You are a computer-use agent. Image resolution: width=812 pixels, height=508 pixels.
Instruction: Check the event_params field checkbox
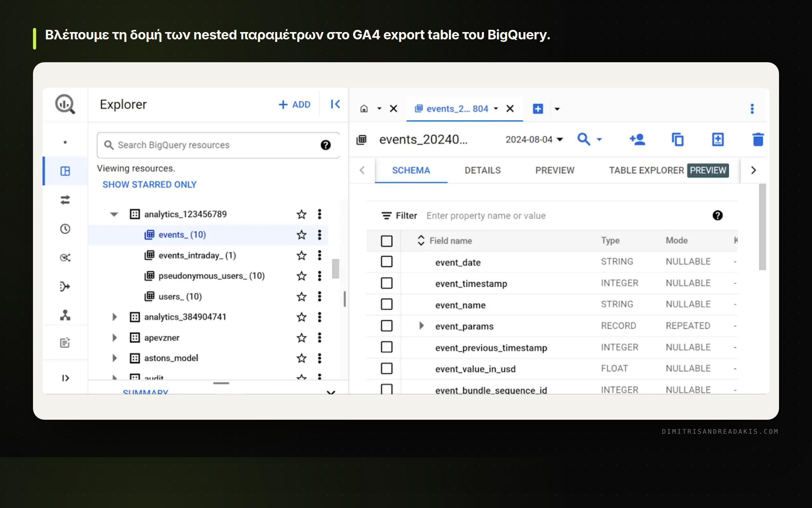pos(387,326)
